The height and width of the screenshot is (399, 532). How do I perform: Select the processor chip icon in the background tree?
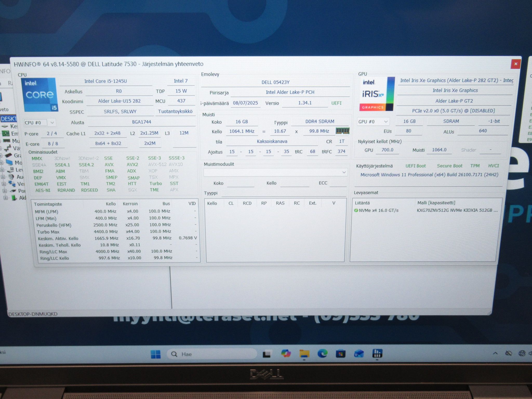pyautogui.click(x=5, y=126)
